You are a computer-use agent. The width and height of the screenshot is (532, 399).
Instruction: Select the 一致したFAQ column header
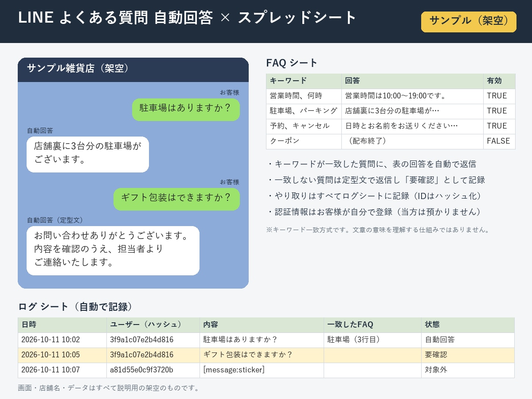pos(372,325)
